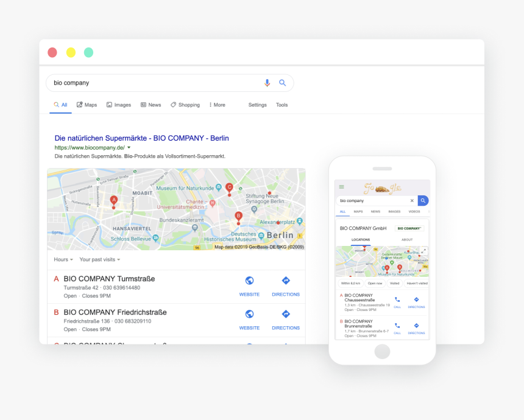This screenshot has width=524, height=420.
Task: Click 'Turmstraße 42 · 030 639614480' address text
Action: [x=102, y=288]
